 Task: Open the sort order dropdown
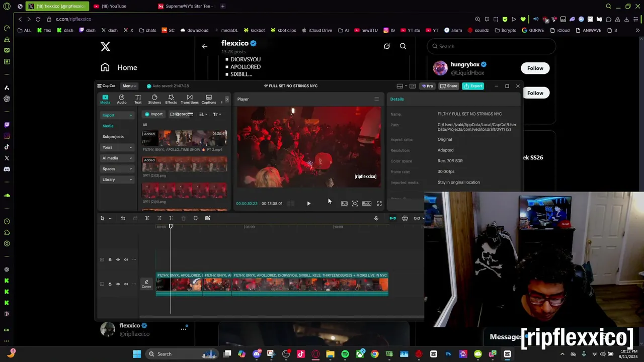pyautogui.click(x=202, y=114)
